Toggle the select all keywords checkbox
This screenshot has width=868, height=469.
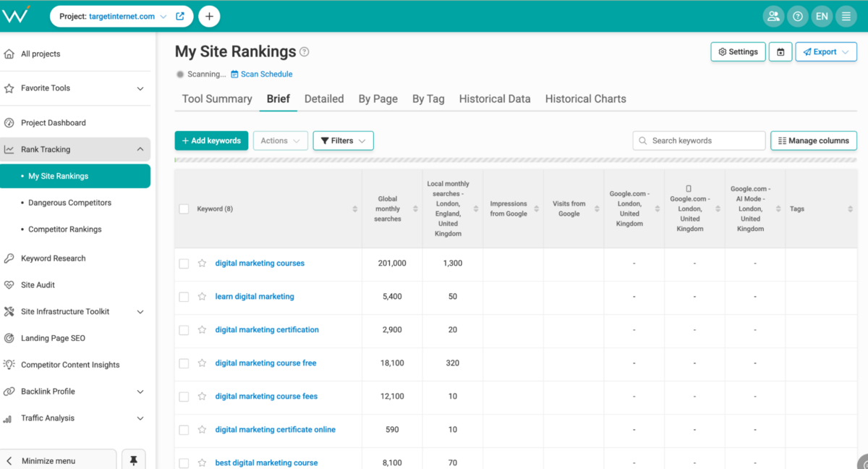click(184, 209)
